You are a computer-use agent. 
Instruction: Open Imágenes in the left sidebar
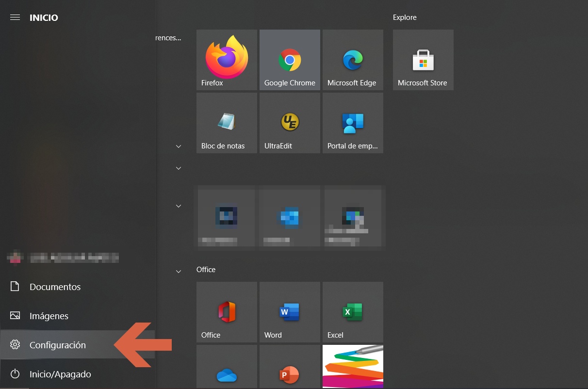(78, 316)
